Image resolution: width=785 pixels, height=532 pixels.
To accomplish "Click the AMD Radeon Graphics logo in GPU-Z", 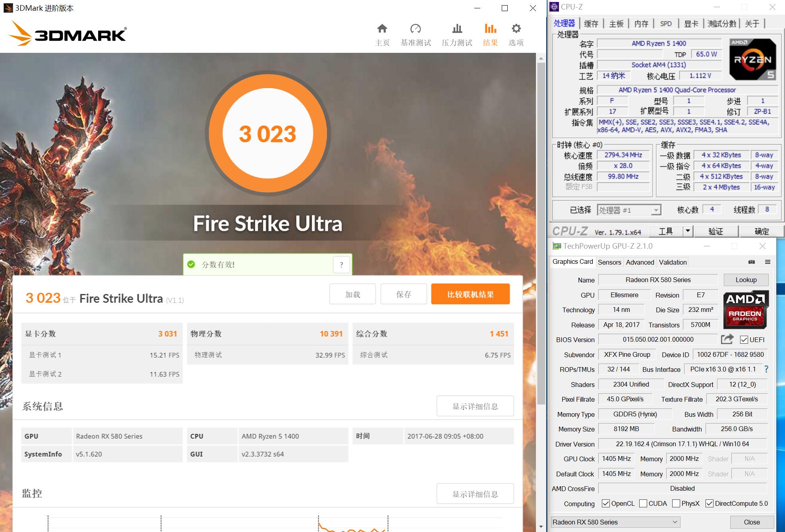I will click(x=745, y=310).
